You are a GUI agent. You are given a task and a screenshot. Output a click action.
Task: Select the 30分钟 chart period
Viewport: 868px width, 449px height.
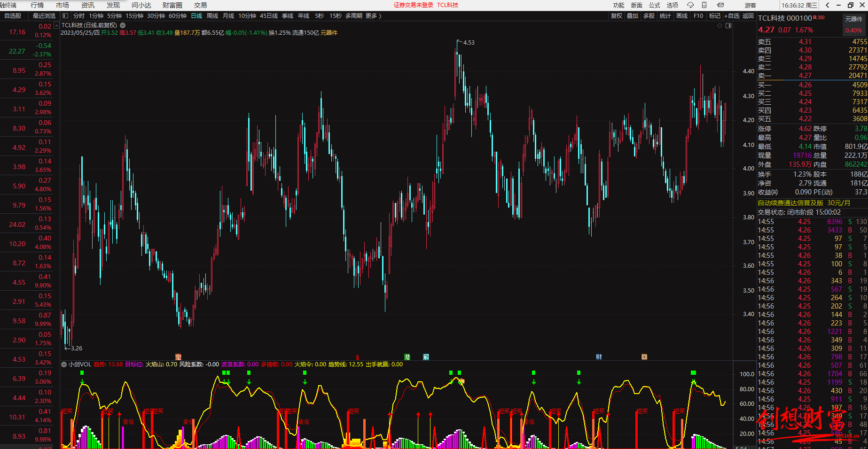coord(156,16)
